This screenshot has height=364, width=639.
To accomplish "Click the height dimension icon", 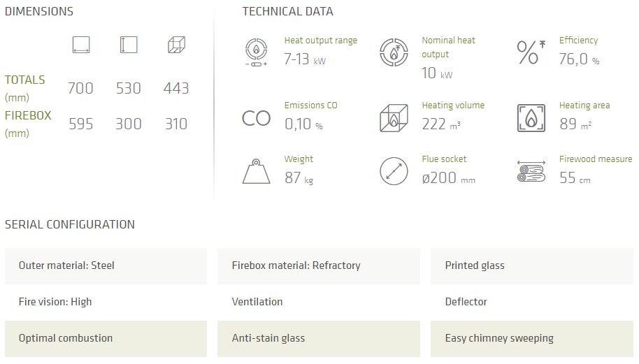I will (129, 45).
